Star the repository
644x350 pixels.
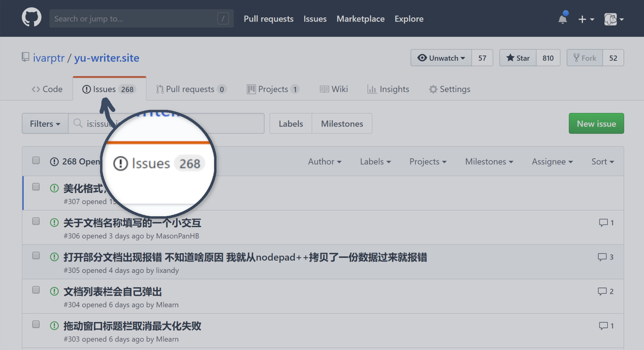518,58
